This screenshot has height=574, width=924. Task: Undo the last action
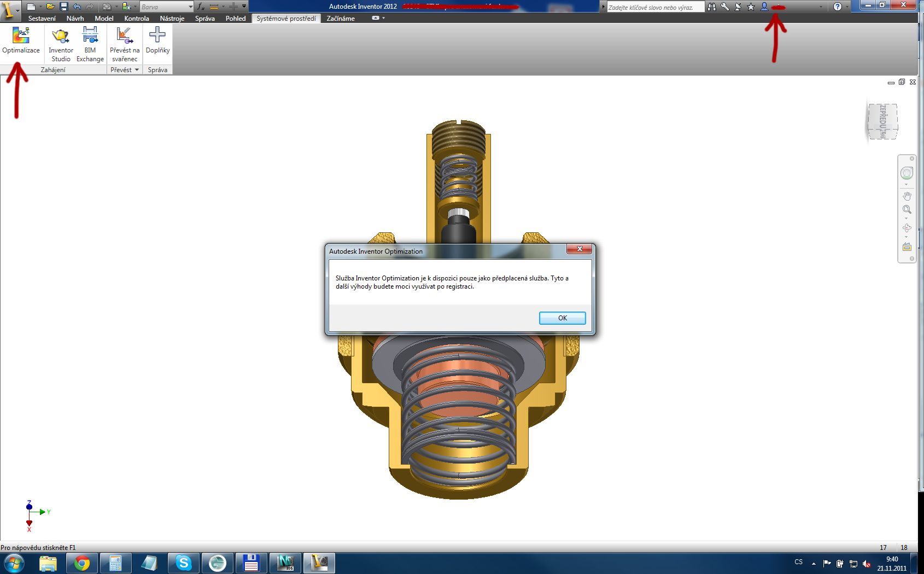[77, 7]
